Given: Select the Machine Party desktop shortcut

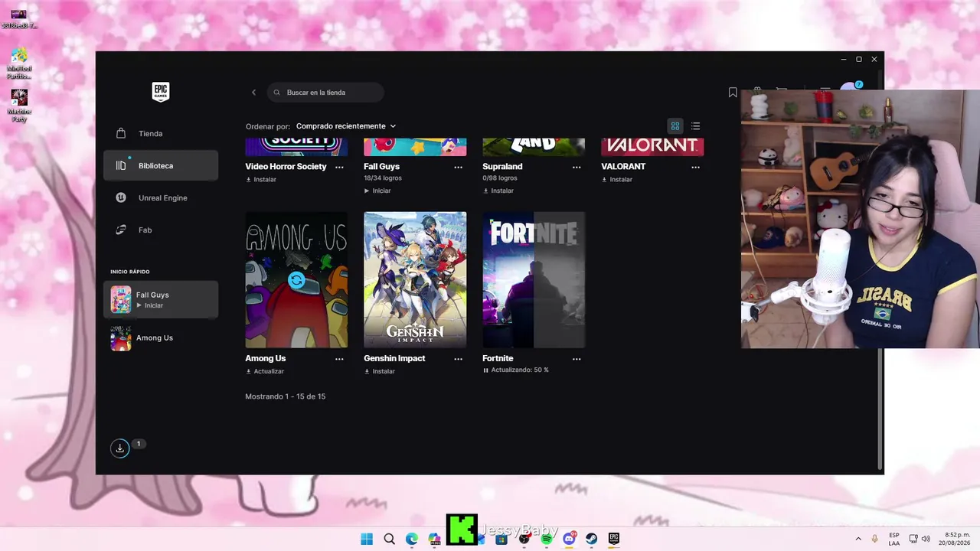Looking at the screenshot, I should 19,106.
